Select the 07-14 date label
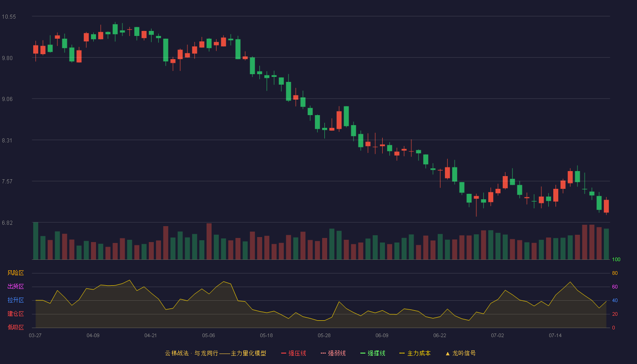 [x=555, y=335]
